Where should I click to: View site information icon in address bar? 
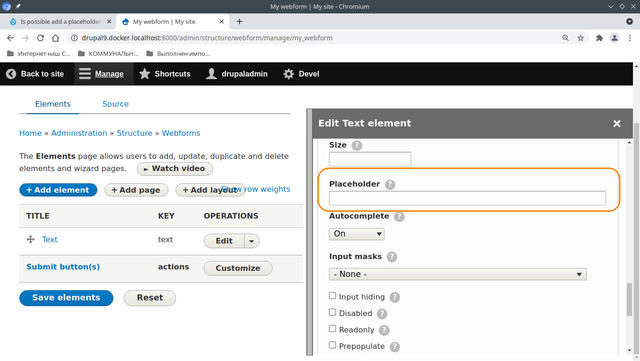(74, 38)
